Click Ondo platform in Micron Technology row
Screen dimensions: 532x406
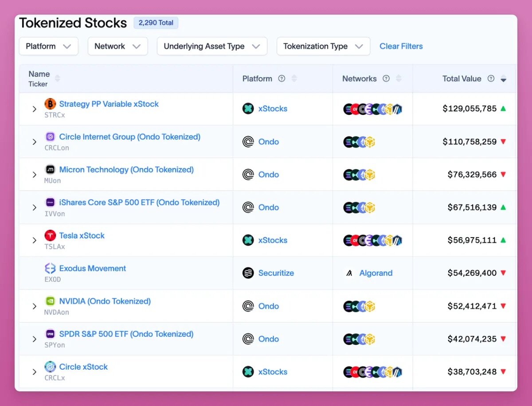tap(269, 175)
